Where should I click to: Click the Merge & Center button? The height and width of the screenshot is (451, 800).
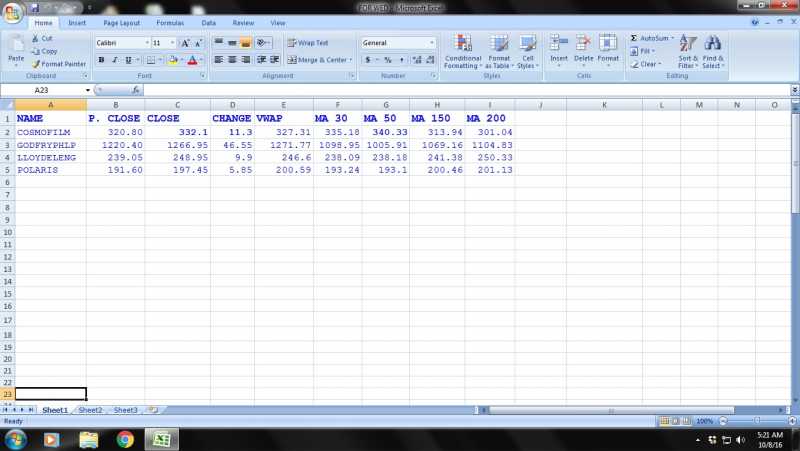click(318, 60)
